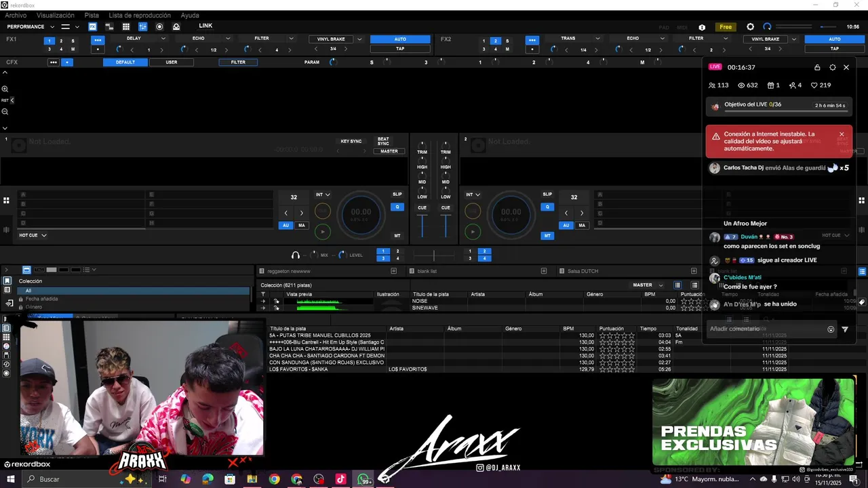Toggle KEY SYNC on deck 1
Viewport: 868px width, 488px height.
(x=351, y=141)
